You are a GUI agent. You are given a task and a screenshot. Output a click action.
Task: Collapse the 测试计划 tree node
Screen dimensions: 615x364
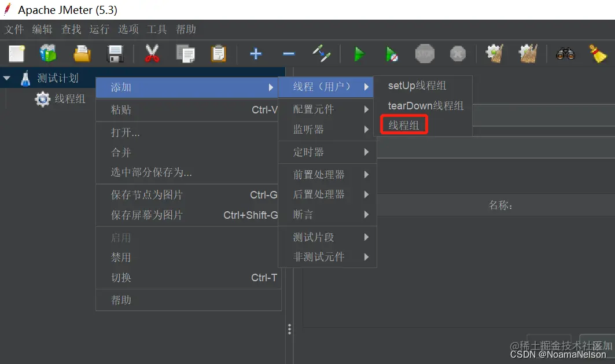pyautogui.click(x=6, y=78)
